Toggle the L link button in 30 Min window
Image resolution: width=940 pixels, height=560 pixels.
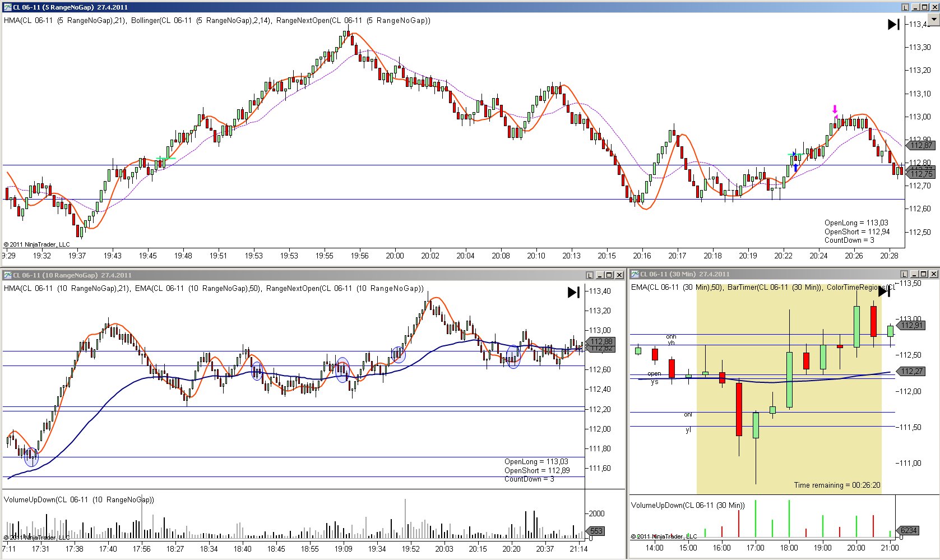click(904, 274)
